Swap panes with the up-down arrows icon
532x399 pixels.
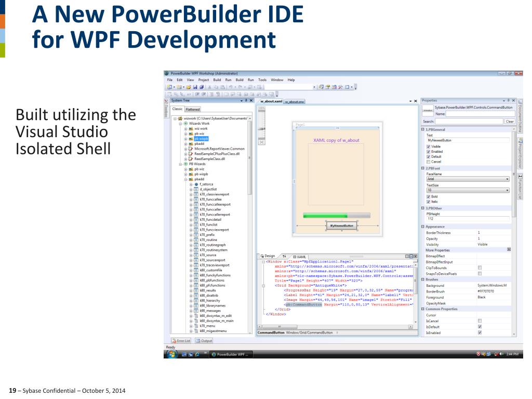pos(284,257)
